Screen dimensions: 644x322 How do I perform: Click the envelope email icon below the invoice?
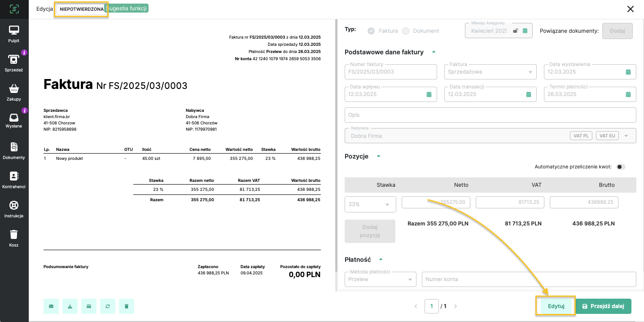[x=51, y=306]
